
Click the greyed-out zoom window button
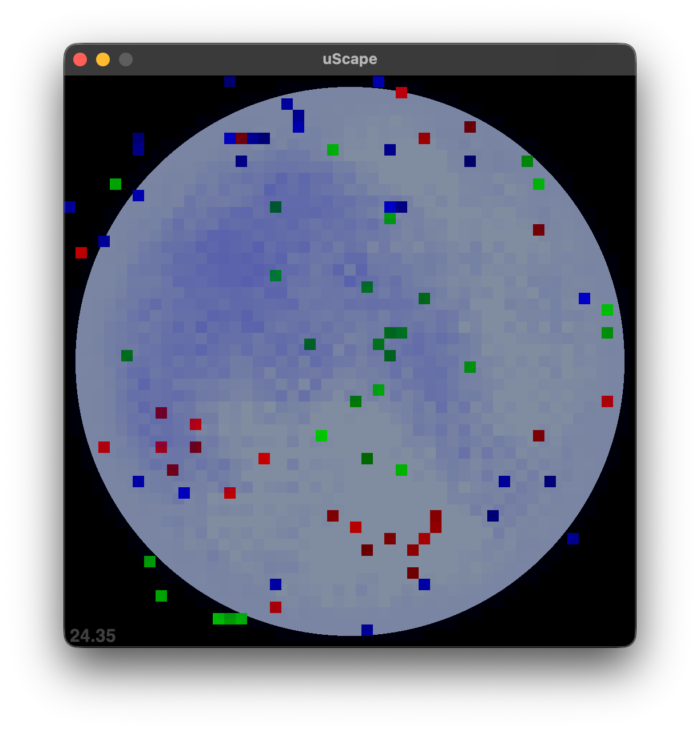[126, 59]
